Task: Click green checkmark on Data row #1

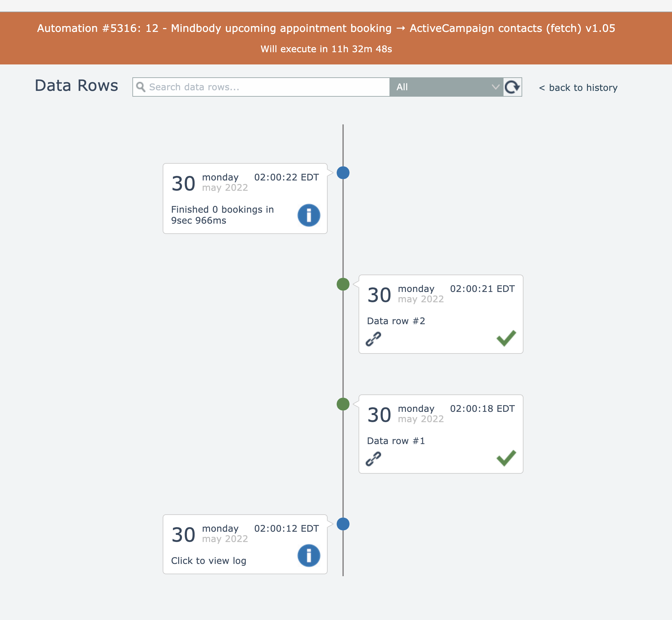Action: click(506, 458)
